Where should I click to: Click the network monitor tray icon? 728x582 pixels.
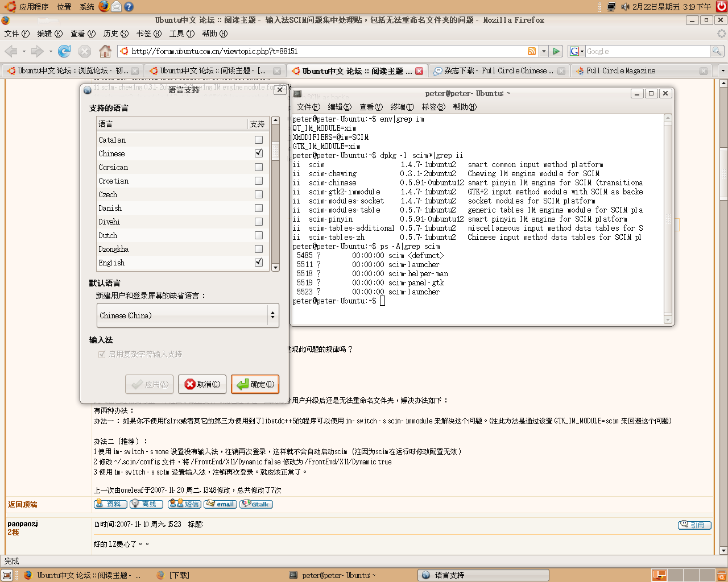[611, 7]
